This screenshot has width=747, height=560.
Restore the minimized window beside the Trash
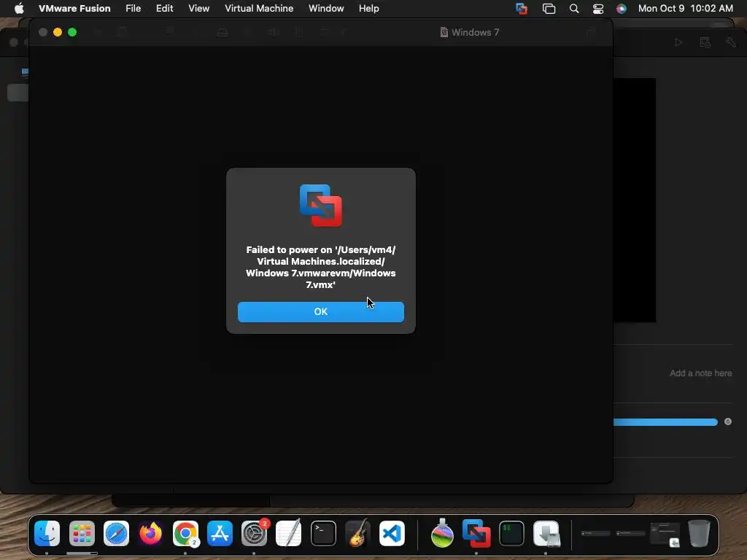tap(665, 534)
